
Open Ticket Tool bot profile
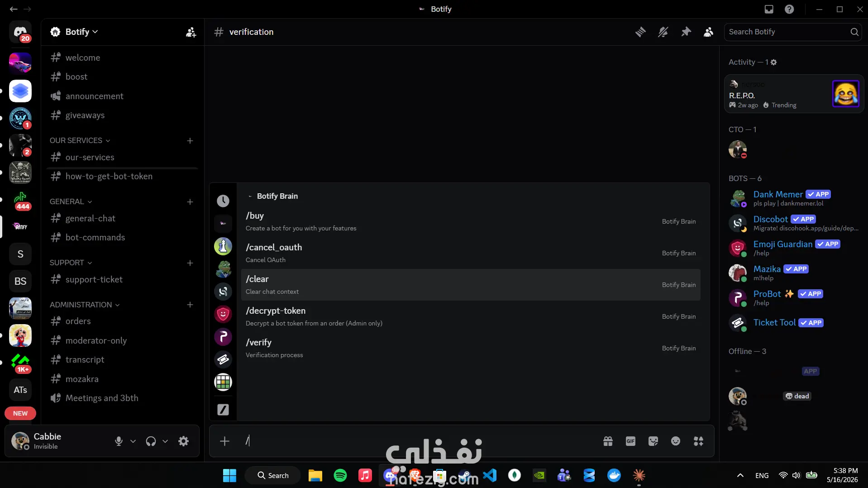pyautogui.click(x=794, y=323)
